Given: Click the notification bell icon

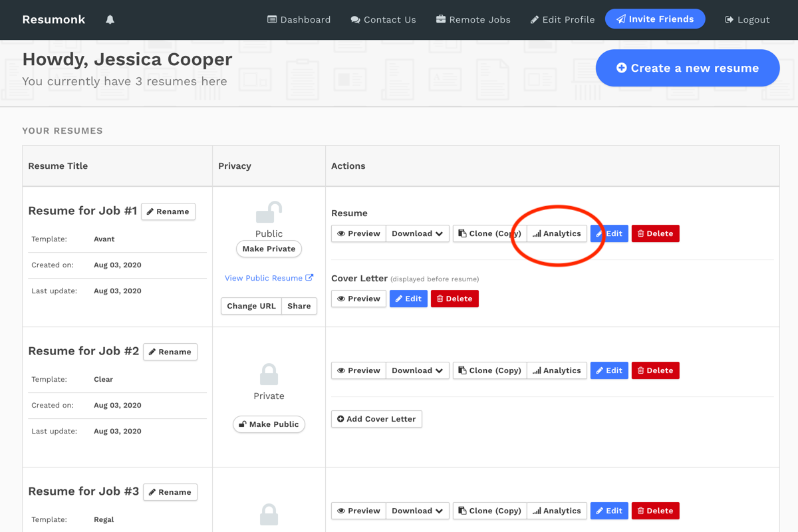Looking at the screenshot, I should (110, 20).
